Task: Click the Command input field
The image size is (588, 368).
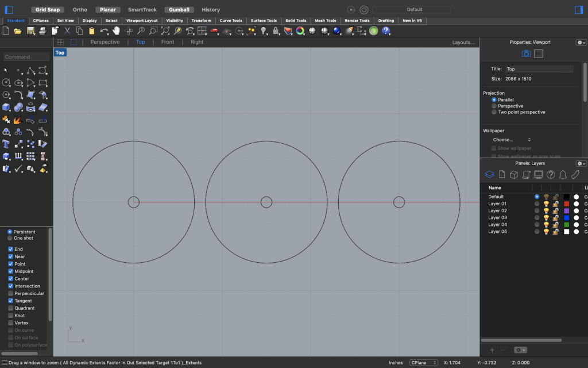Action: (x=26, y=57)
